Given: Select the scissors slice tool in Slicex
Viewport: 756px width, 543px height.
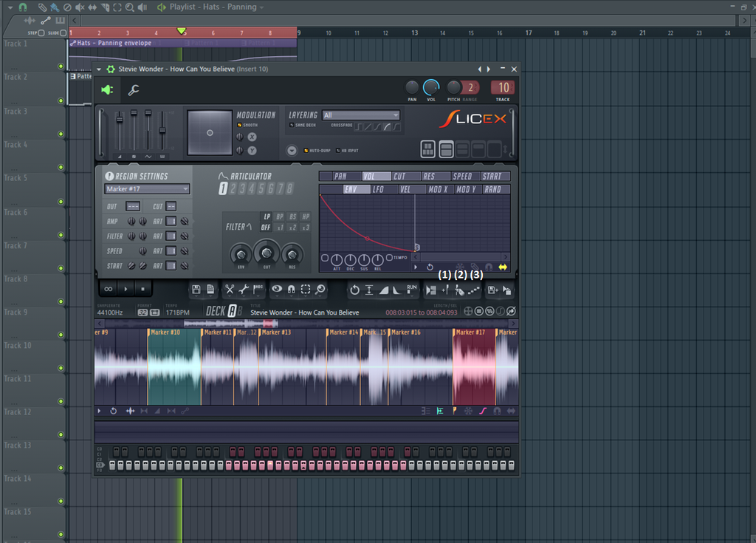Looking at the screenshot, I should point(228,289).
